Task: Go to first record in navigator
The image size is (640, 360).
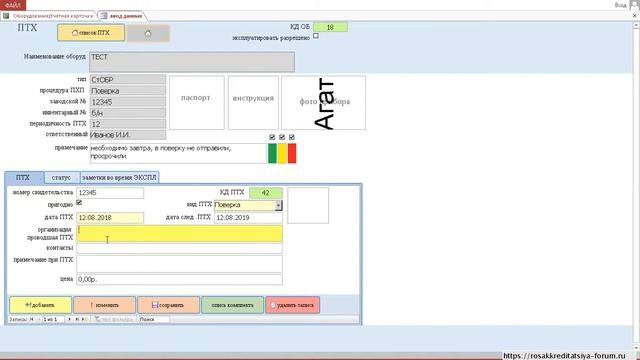Action: tap(31, 319)
